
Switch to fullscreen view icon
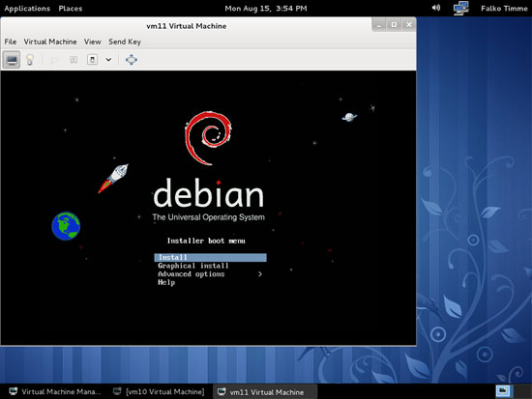click(x=132, y=60)
